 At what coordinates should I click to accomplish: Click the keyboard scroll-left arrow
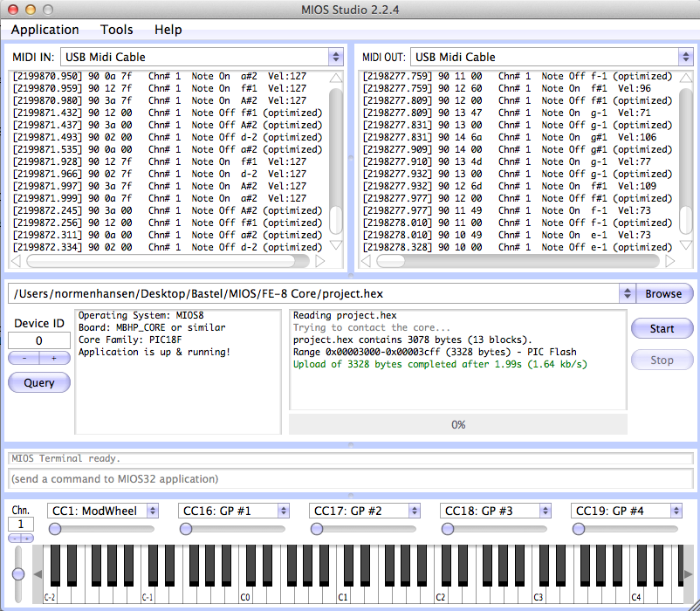(x=38, y=574)
